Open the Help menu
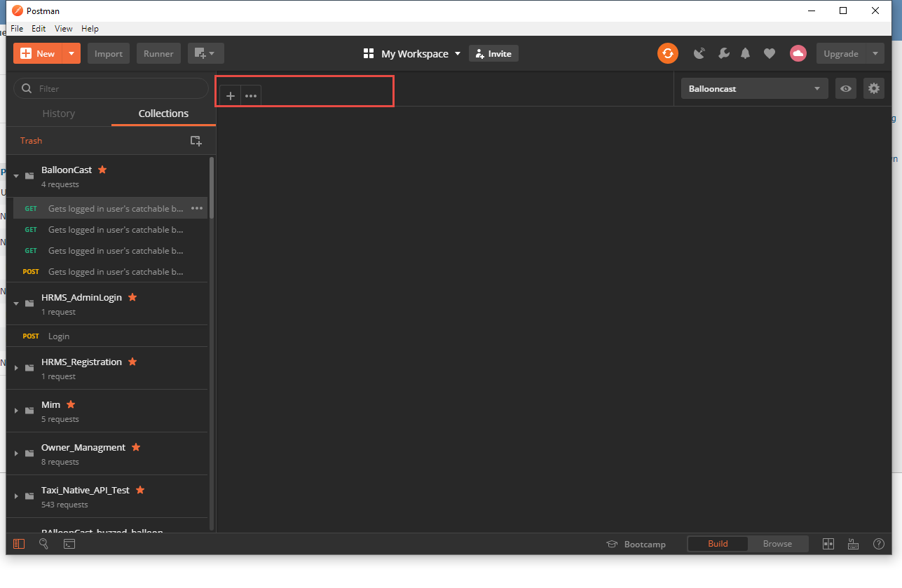902x588 pixels. [x=90, y=29]
